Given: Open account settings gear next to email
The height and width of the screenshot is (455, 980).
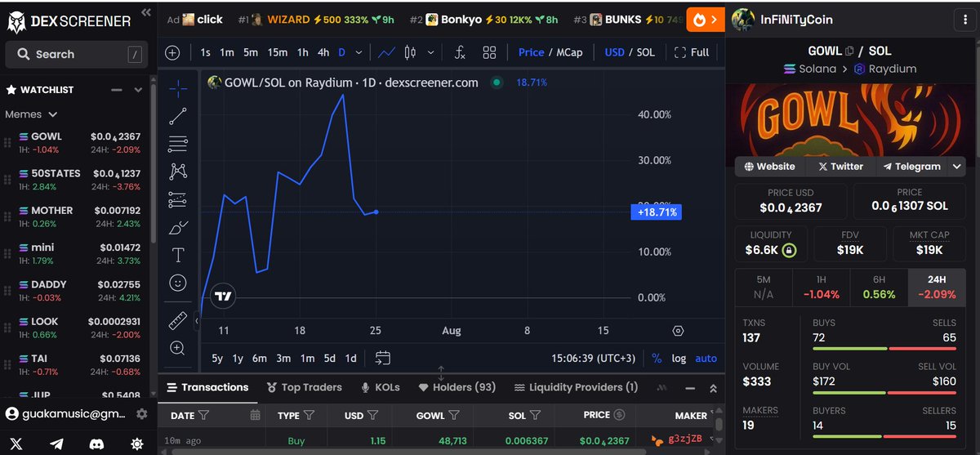Looking at the screenshot, I should tap(142, 414).
